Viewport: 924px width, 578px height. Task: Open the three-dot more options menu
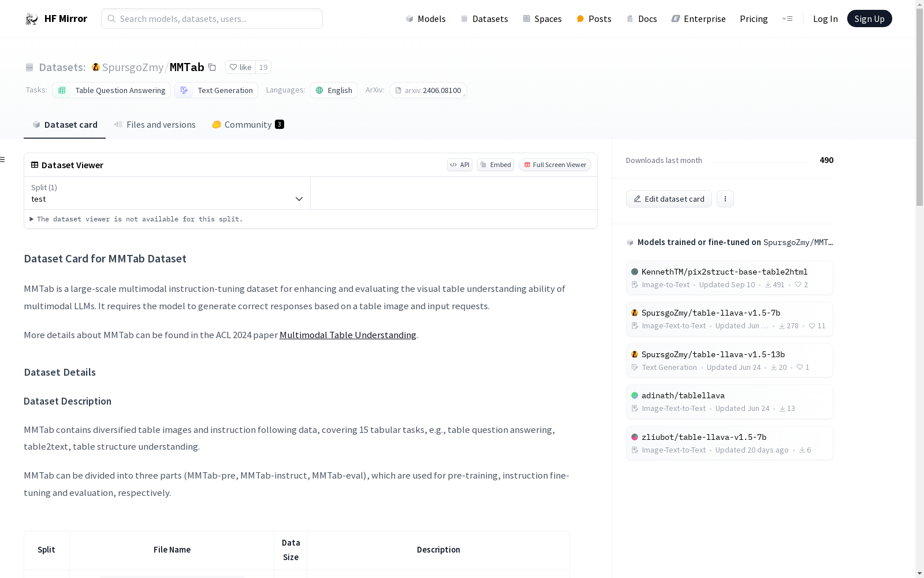pyautogui.click(x=725, y=199)
